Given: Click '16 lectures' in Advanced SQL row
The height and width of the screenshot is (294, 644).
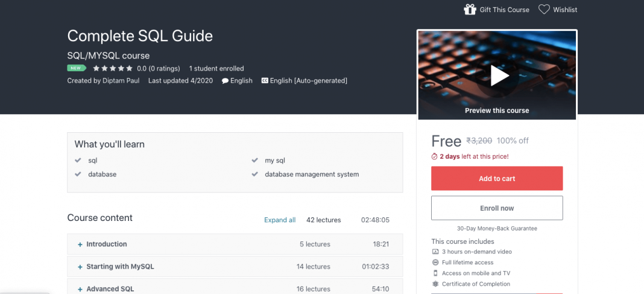Looking at the screenshot, I should (314, 289).
